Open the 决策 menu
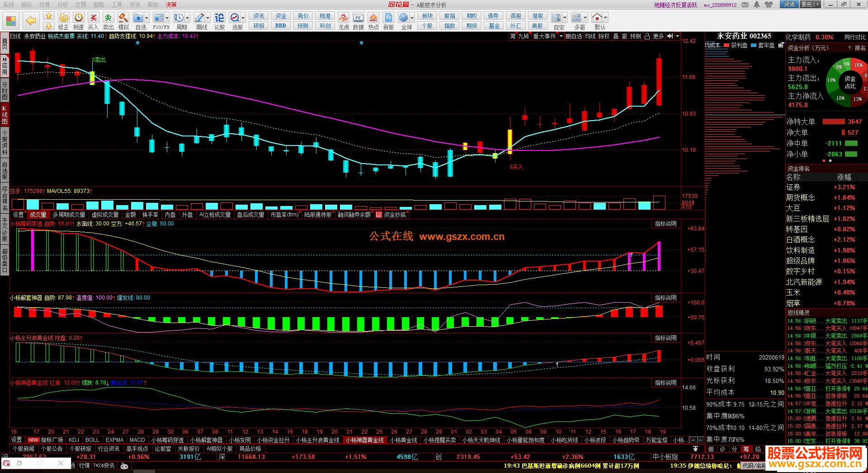Viewport: 868px width, 473px height. point(171,5)
